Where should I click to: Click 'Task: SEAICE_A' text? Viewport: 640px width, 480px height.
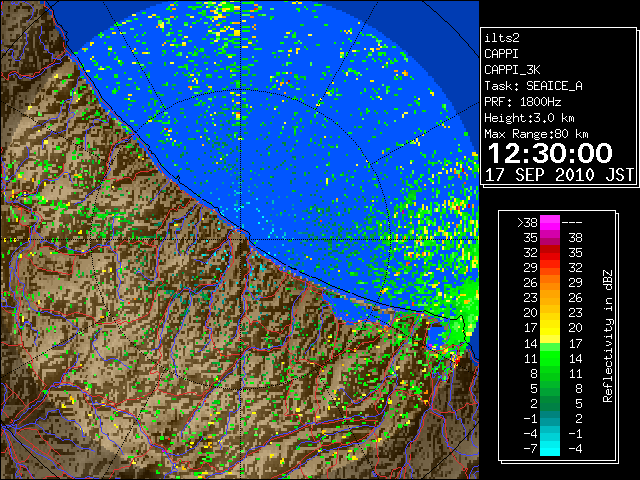tap(533, 86)
